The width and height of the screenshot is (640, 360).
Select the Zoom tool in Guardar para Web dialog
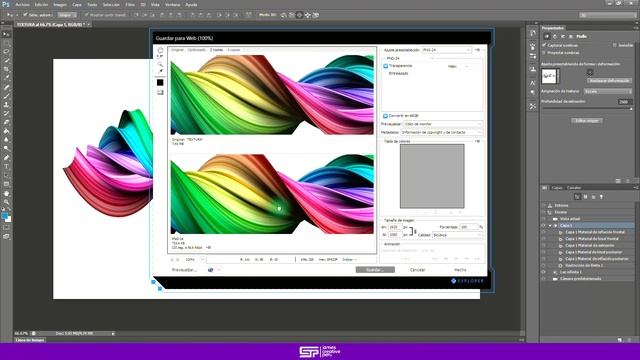160,64
